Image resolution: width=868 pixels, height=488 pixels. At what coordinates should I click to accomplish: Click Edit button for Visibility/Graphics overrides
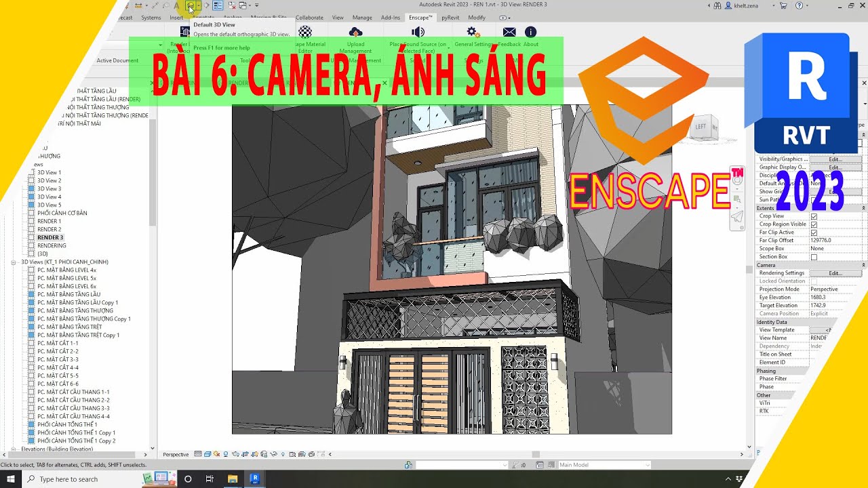pos(835,159)
